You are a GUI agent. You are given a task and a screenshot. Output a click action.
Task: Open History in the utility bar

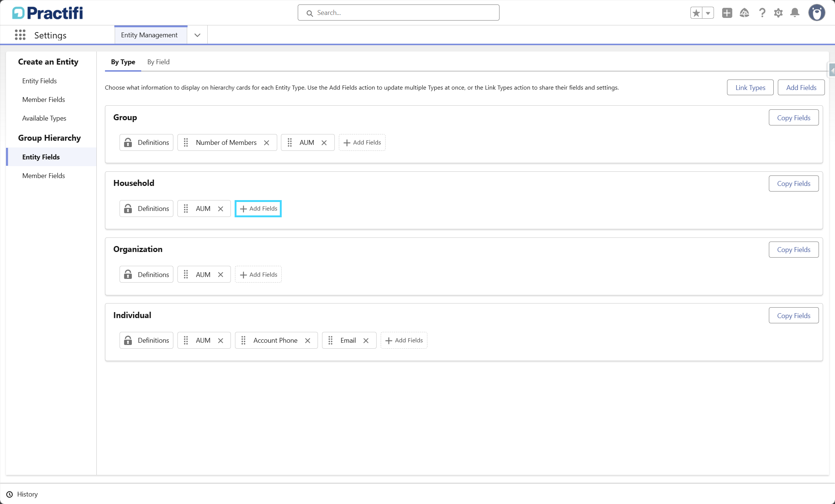pos(22,494)
